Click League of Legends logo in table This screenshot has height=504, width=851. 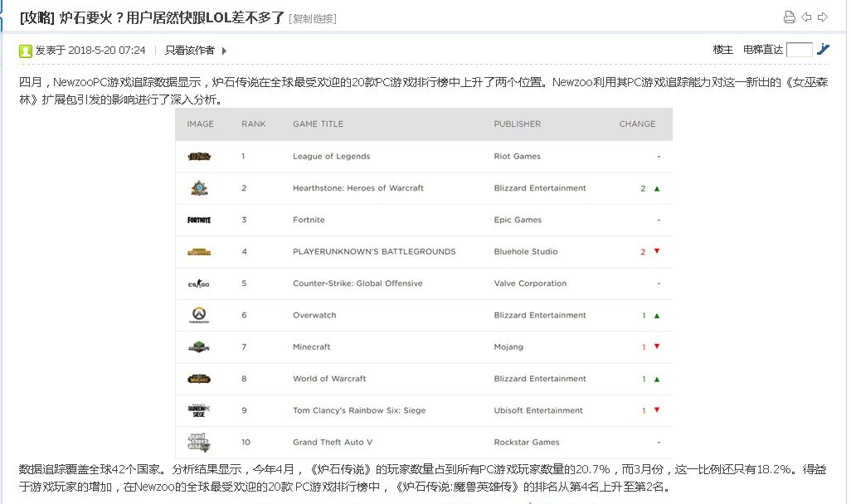tap(199, 156)
